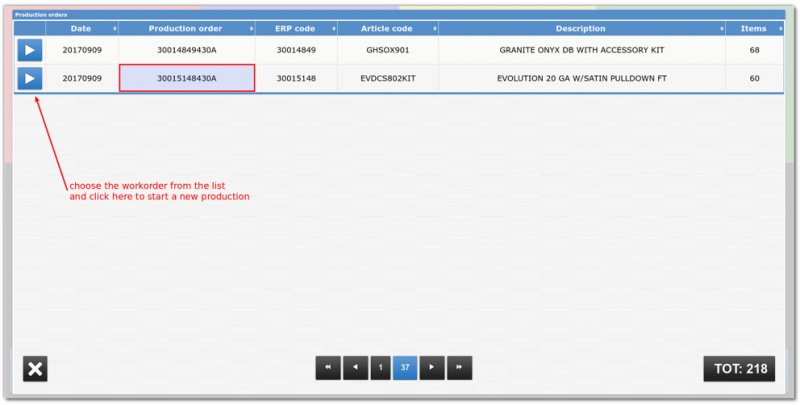800x405 pixels.
Task: Click the TOT: 218 button
Action: point(741,369)
